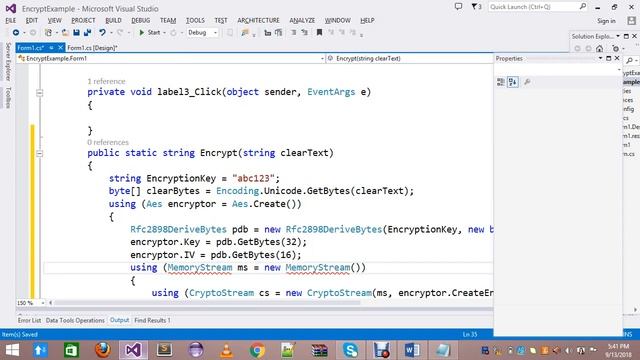This screenshot has height=360, width=640.
Task: Open the BUILD menu
Action: [x=113, y=20]
